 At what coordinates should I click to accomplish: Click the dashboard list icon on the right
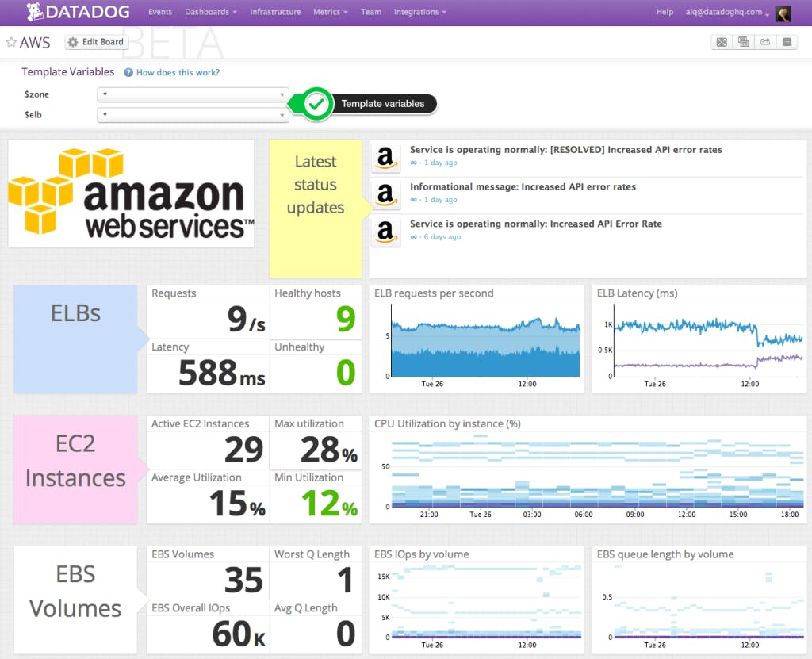pyautogui.click(x=786, y=41)
